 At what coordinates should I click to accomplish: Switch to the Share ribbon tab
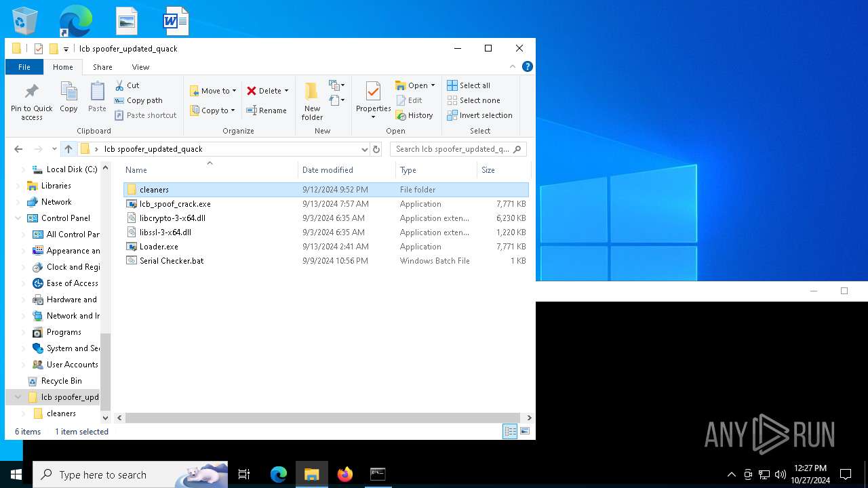102,67
